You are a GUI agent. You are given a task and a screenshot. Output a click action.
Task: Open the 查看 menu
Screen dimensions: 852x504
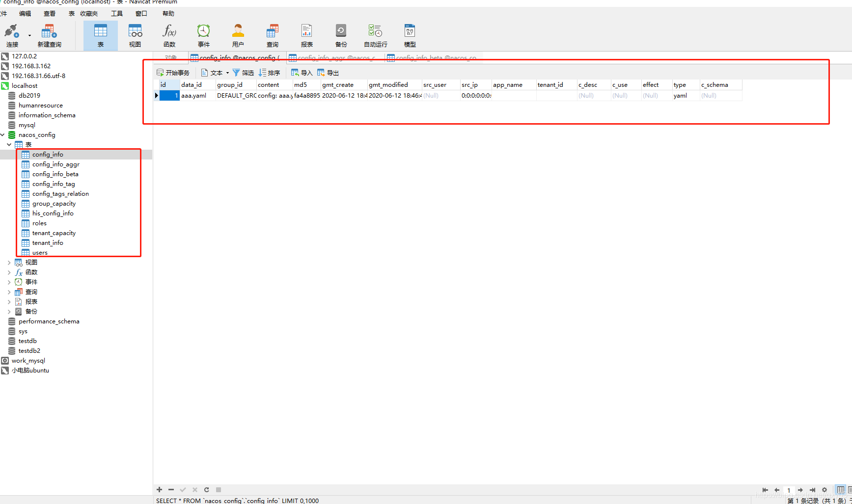click(x=50, y=14)
